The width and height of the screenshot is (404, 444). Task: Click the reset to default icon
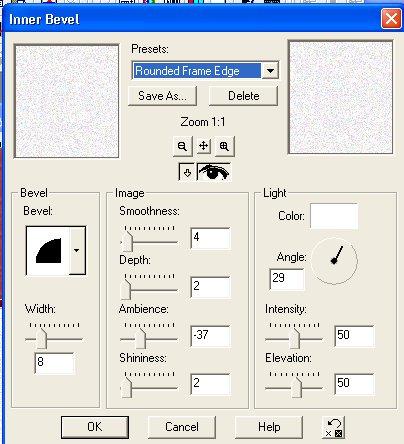click(334, 427)
